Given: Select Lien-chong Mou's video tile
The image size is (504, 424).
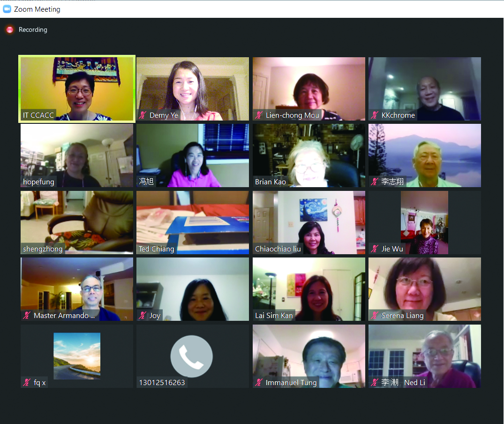Looking at the screenshot, I should 309,89.
